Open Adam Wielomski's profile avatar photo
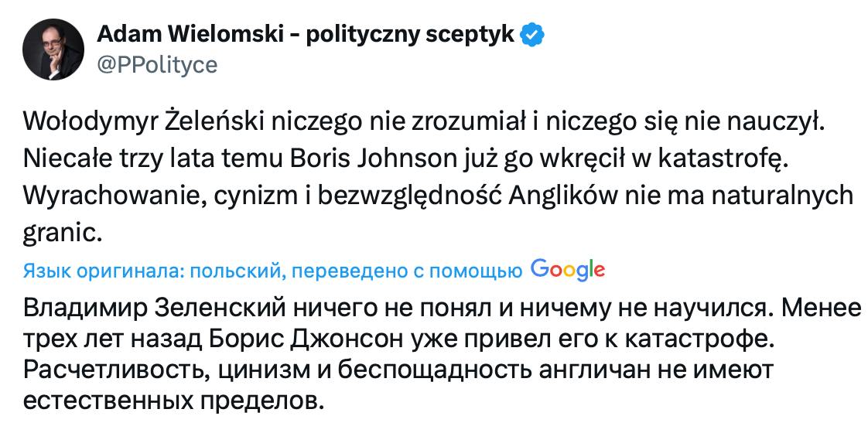Viewport: 868px width, 433px height. tap(53, 49)
